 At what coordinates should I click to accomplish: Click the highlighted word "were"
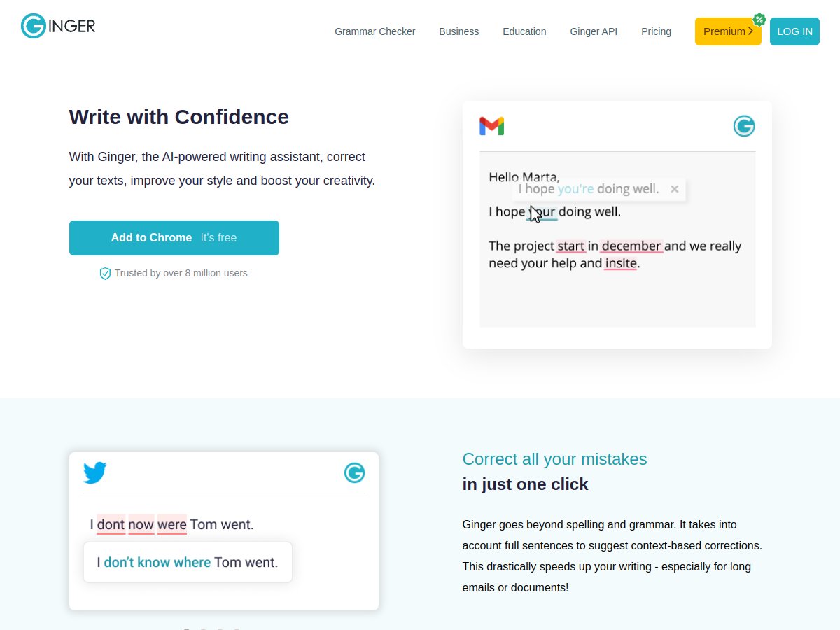tap(171, 524)
